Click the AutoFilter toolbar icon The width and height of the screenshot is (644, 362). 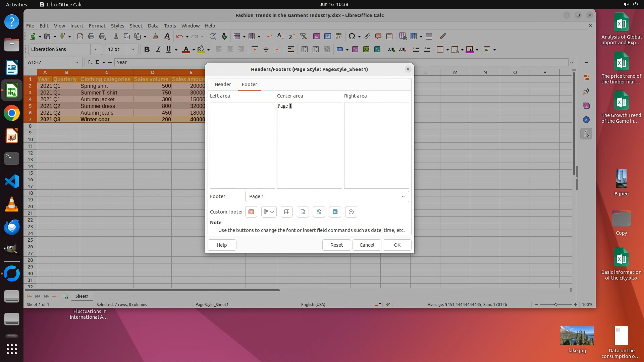(303, 37)
